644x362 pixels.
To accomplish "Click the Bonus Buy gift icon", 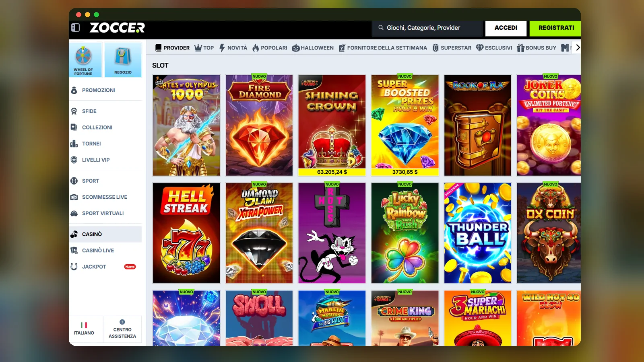I will [520, 48].
